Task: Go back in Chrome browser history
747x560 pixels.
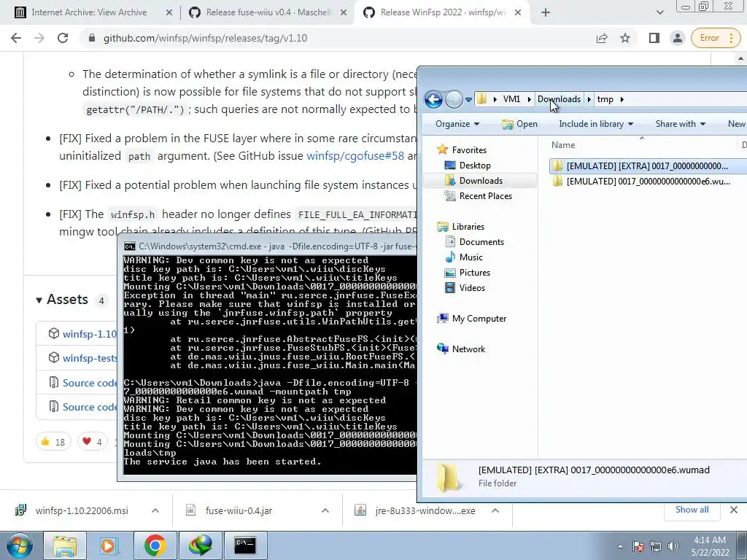Action: tap(16, 38)
